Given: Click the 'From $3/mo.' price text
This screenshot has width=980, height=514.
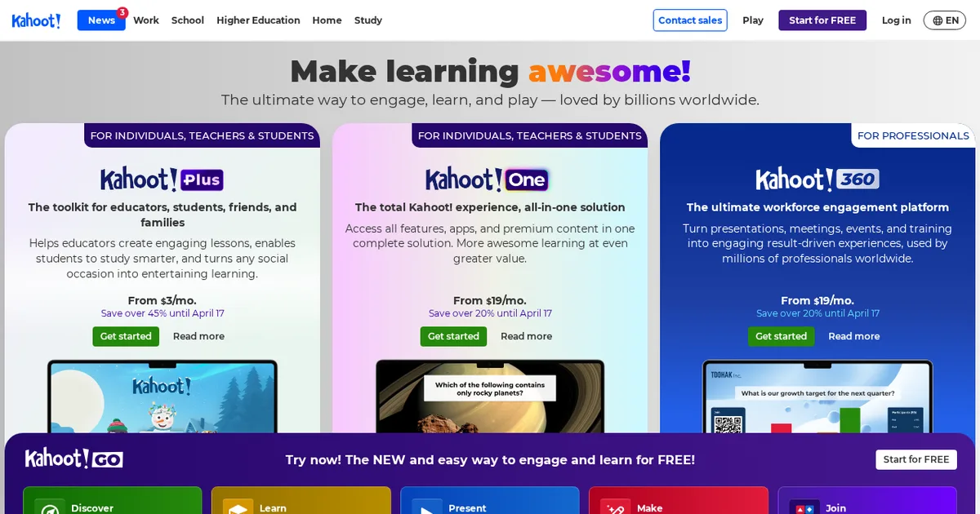Looking at the screenshot, I should click(x=163, y=300).
